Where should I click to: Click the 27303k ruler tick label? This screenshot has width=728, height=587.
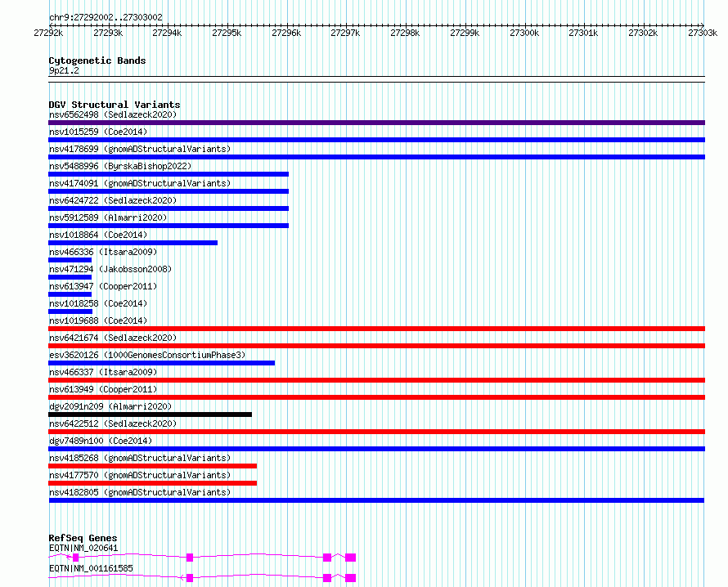(x=703, y=33)
